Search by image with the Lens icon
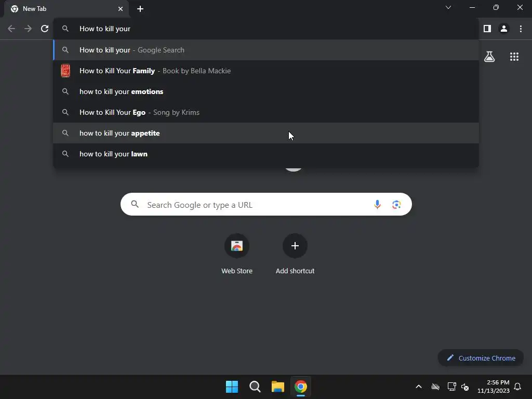Viewport: 532px width, 399px height. 396,205
